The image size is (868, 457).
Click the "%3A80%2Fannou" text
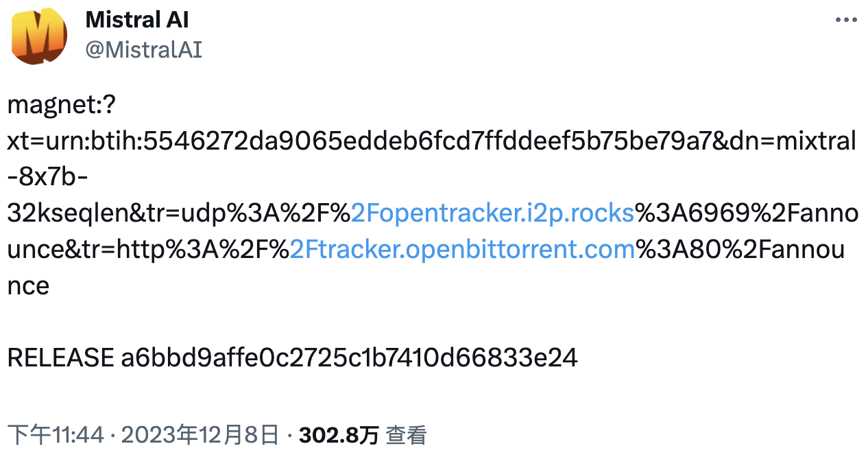(x=740, y=249)
